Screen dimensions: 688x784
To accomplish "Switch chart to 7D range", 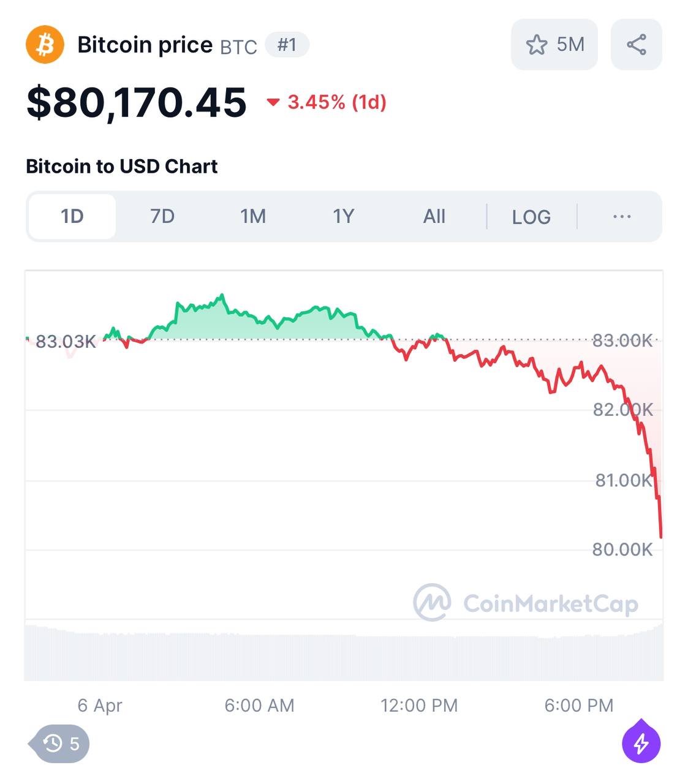I will [162, 216].
